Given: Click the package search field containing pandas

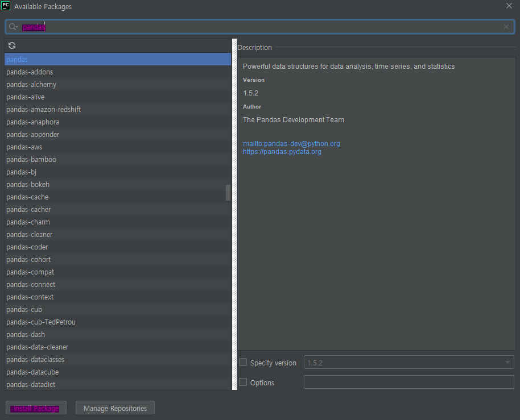Looking at the screenshot, I should (x=259, y=27).
